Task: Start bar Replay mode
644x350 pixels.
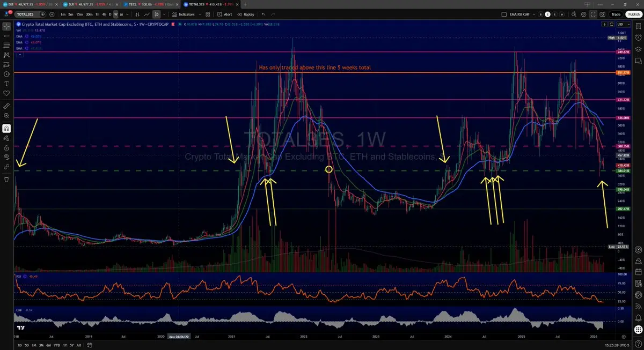Action: click(246, 14)
